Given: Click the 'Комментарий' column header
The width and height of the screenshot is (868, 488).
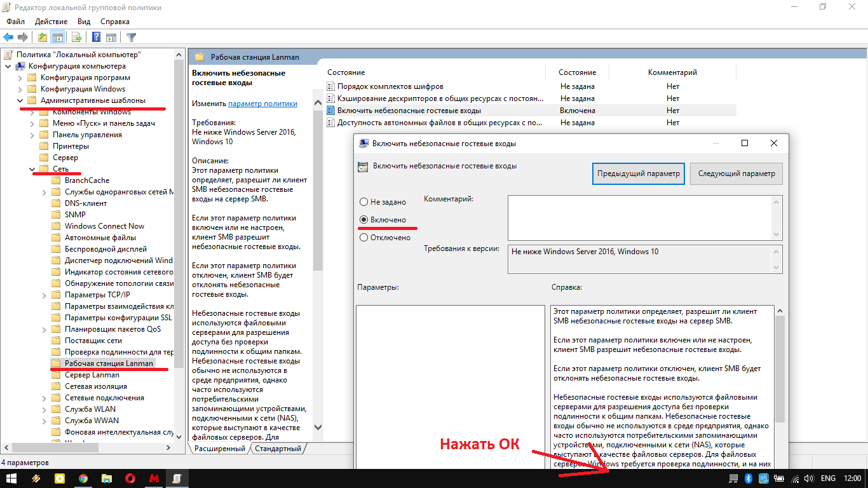Looking at the screenshot, I should 673,72.
